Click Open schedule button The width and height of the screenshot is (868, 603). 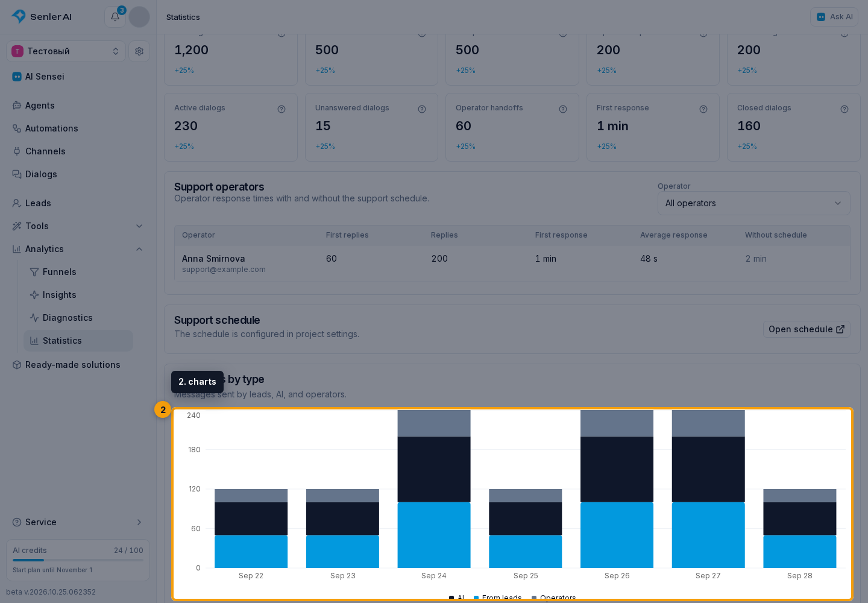click(807, 329)
